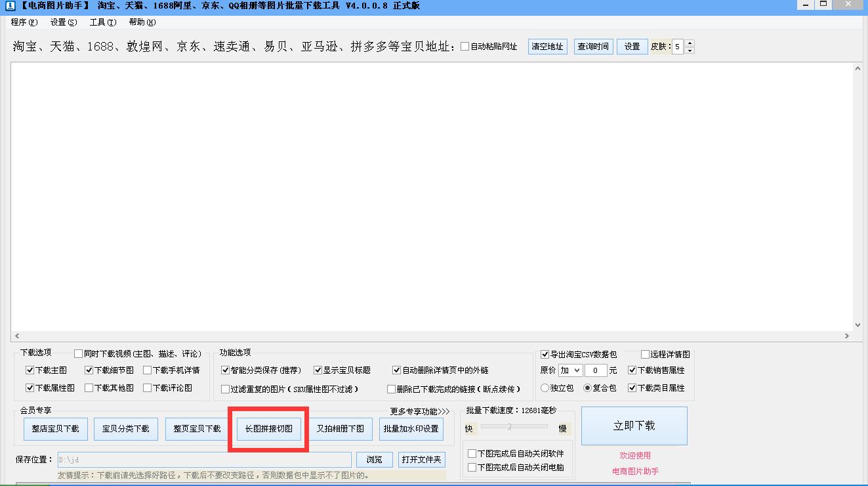Click the 查询时间 button
This screenshot has width=868, height=486.
click(592, 46)
